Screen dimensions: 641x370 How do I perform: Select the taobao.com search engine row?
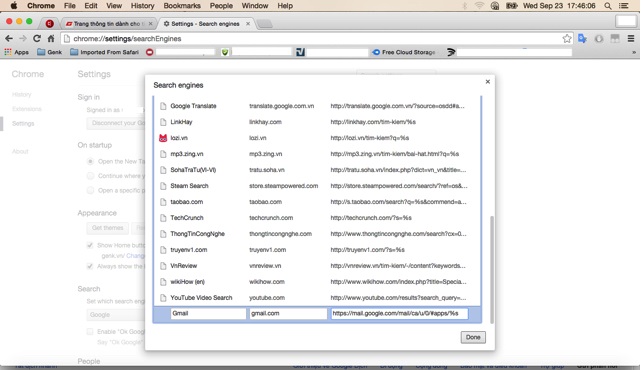(317, 202)
